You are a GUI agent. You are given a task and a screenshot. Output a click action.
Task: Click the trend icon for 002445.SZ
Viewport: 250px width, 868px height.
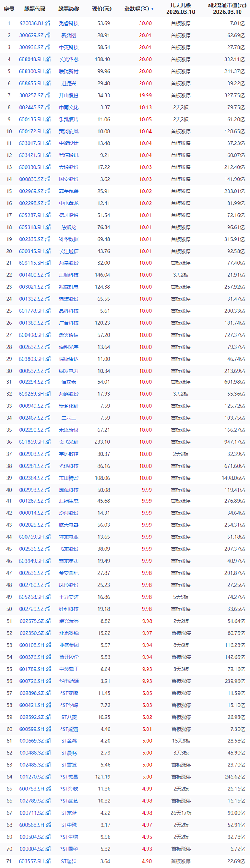tap(48, 107)
